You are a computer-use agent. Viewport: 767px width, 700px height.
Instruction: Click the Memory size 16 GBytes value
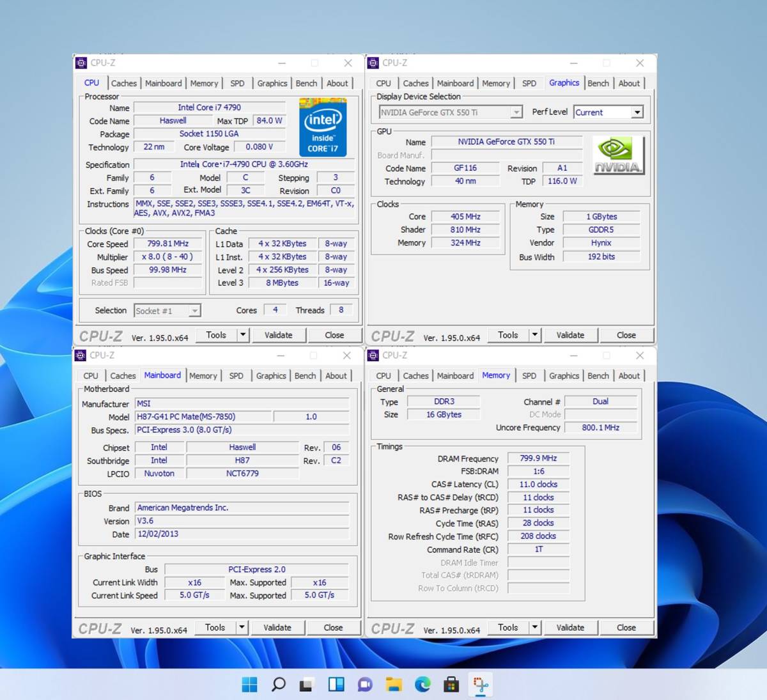pos(444,415)
